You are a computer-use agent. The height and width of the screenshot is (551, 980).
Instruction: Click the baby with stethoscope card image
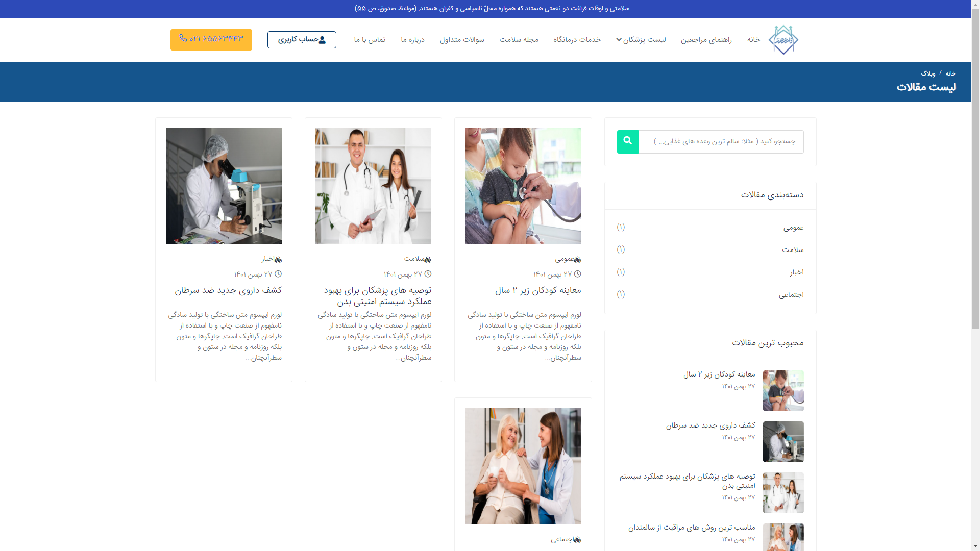coord(523,186)
